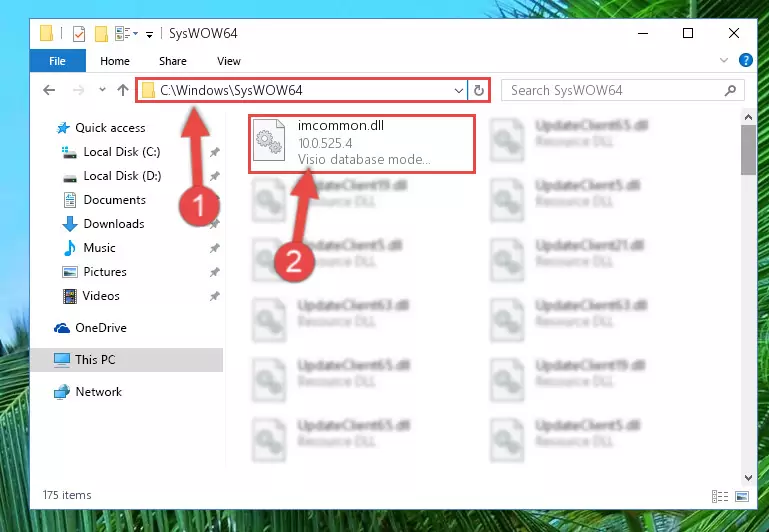Screen dimensions: 769x532
Task: Click the Search SysWOW64 field
Action: (x=623, y=90)
